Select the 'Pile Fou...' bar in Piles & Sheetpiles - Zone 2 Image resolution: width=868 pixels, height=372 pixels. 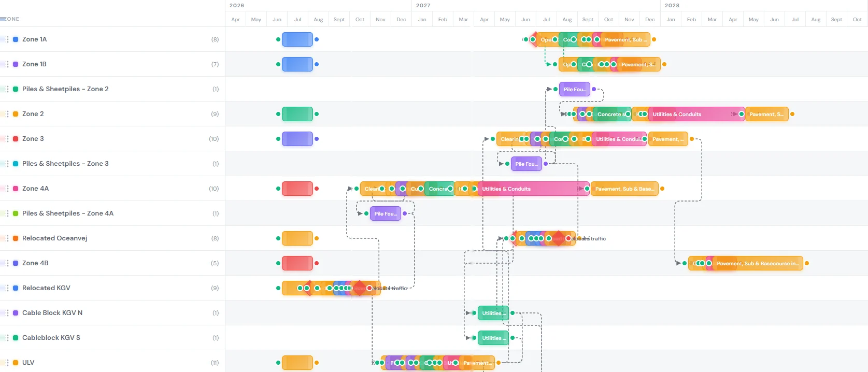click(x=575, y=89)
